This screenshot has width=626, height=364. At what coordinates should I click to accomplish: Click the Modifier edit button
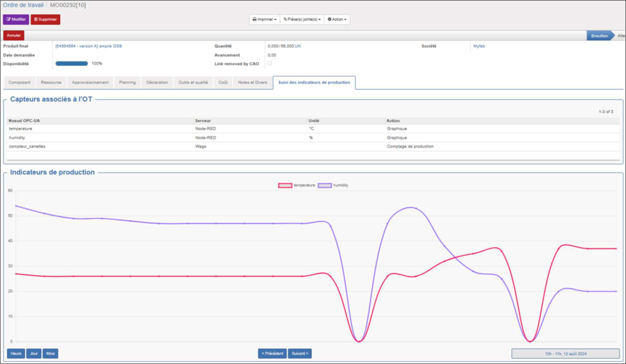click(x=16, y=19)
